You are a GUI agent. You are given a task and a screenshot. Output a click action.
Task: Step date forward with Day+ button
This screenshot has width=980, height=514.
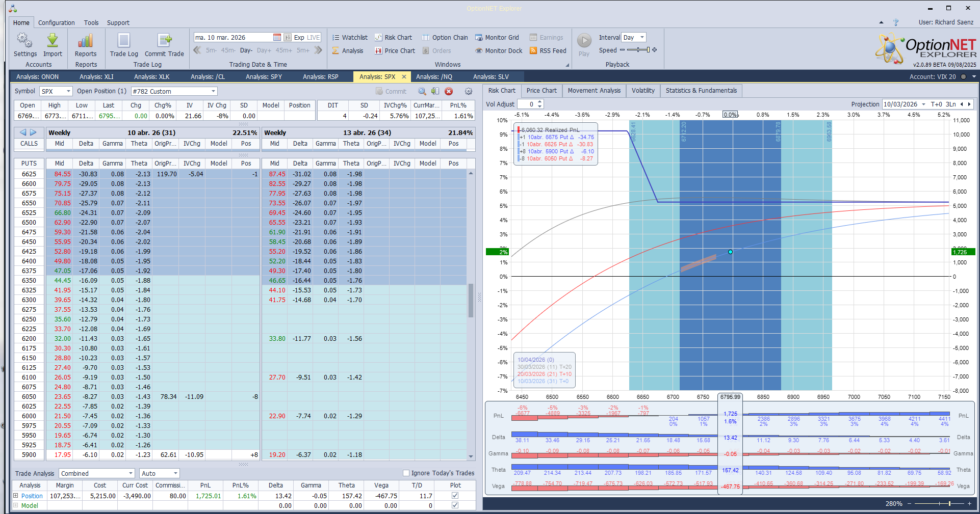coord(264,50)
